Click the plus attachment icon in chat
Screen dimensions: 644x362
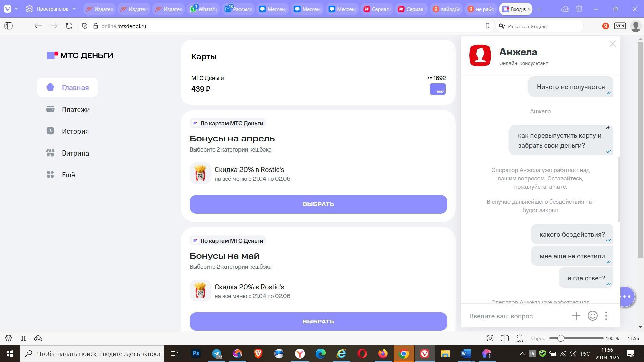point(576,316)
